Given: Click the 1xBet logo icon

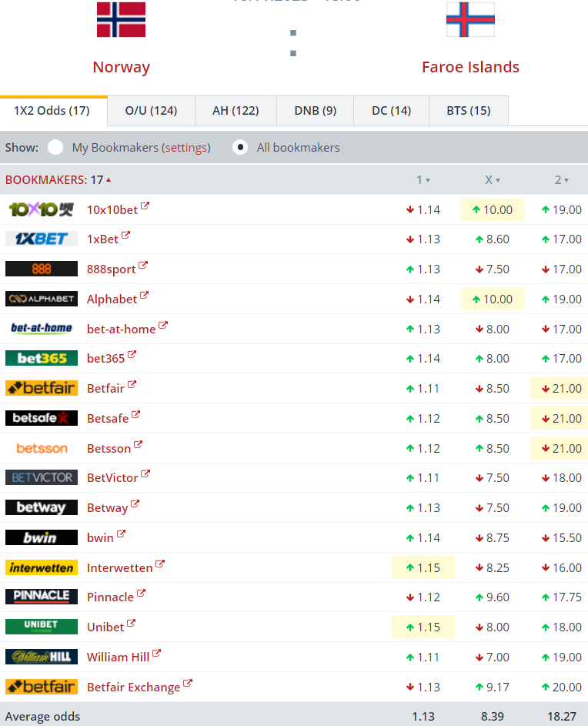Looking at the screenshot, I should [42, 239].
